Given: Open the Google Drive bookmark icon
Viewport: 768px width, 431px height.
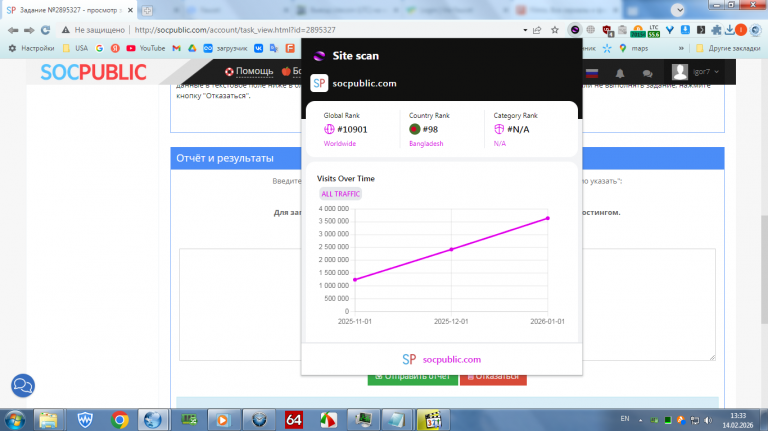Looking at the screenshot, I should pos(192,48).
